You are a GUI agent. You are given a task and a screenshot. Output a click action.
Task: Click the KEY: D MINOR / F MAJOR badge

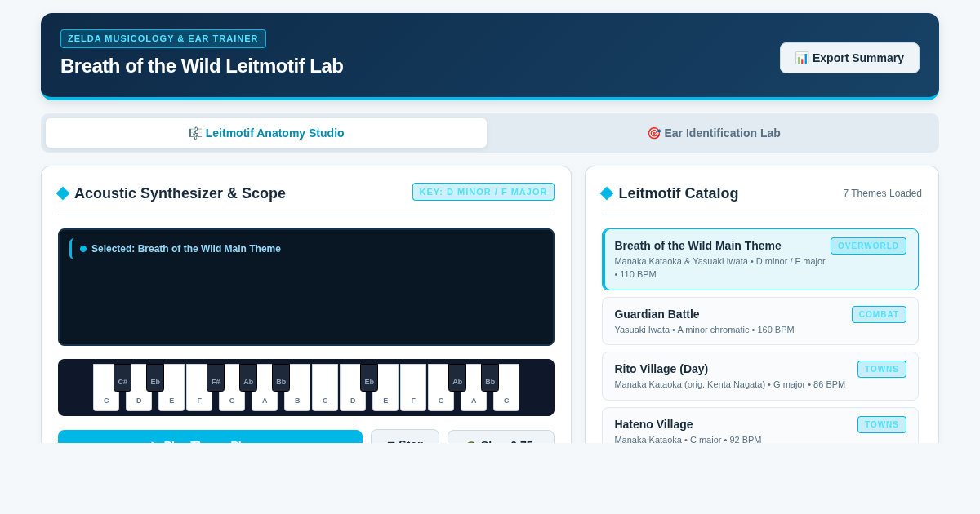pos(483,192)
